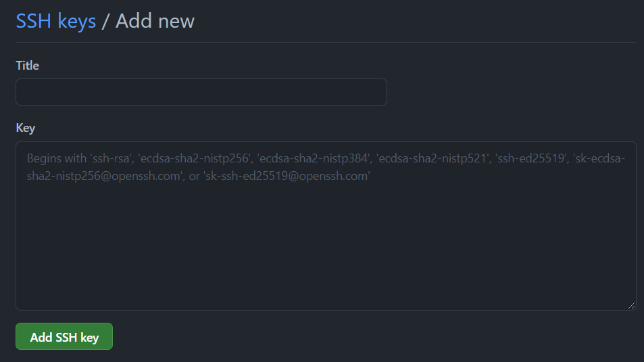Open the SSH keys breadcrumb link
The width and height of the screenshot is (644, 362).
point(56,21)
